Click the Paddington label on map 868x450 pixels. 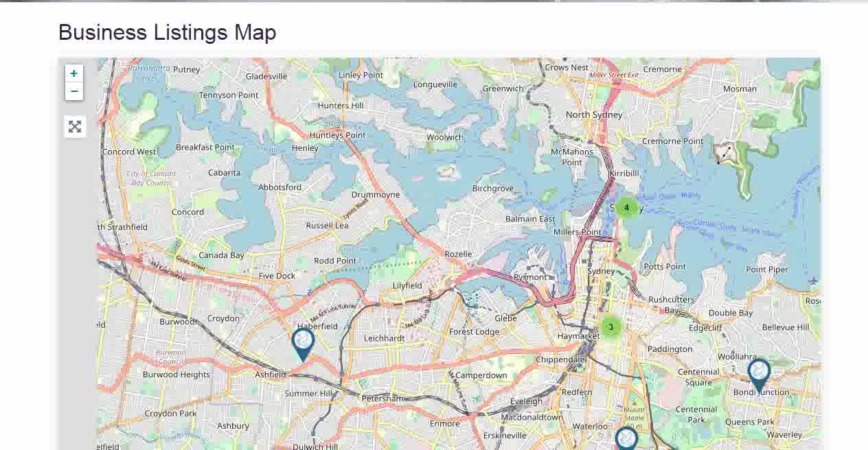point(670,348)
